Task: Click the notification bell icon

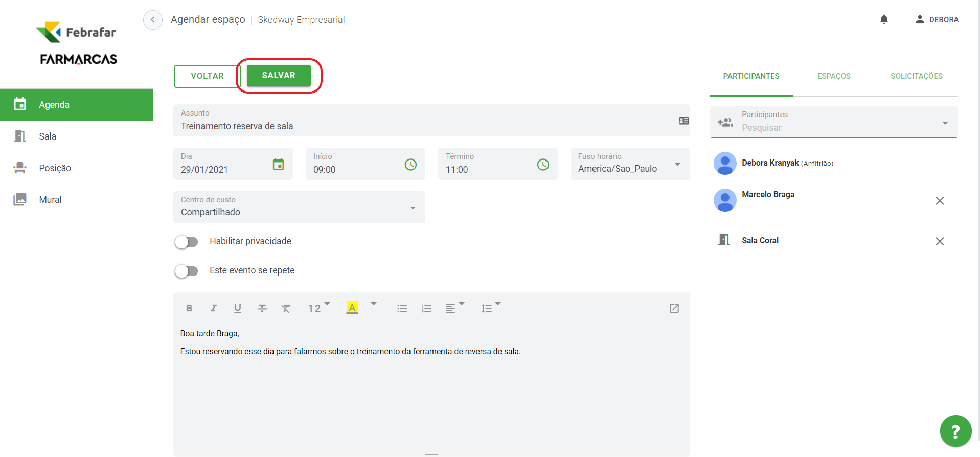Action: [x=884, y=19]
